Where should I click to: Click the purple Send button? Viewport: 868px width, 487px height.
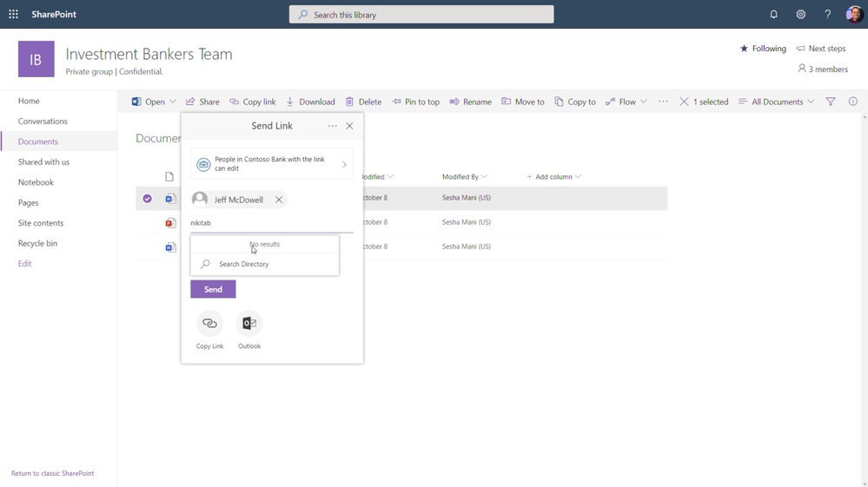tap(213, 289)
